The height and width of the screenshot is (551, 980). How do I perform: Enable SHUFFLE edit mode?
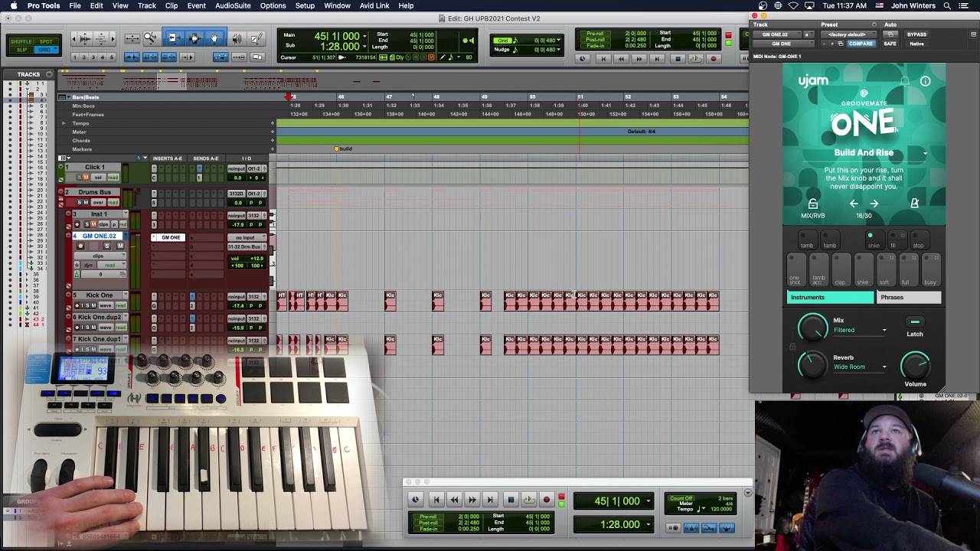(20, 42)
